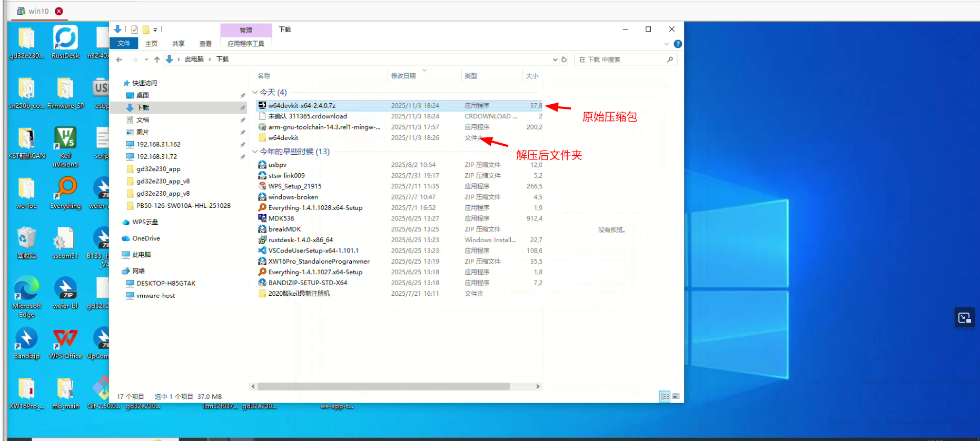
Task: Click the back navigation arrow in Explorer
Action: 120,59
